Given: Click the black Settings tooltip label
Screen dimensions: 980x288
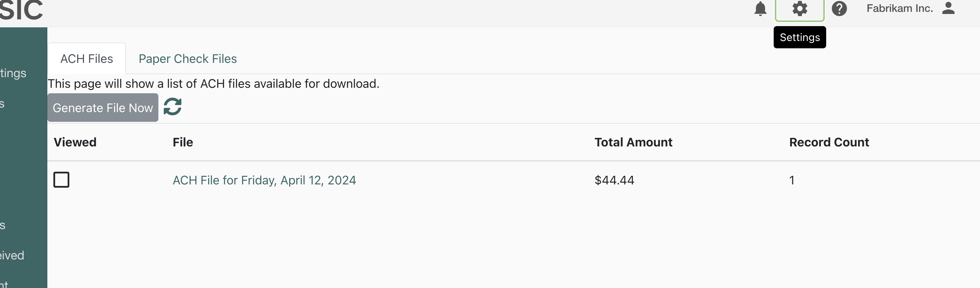Looking at the screenshot, I should coord(800,37).
